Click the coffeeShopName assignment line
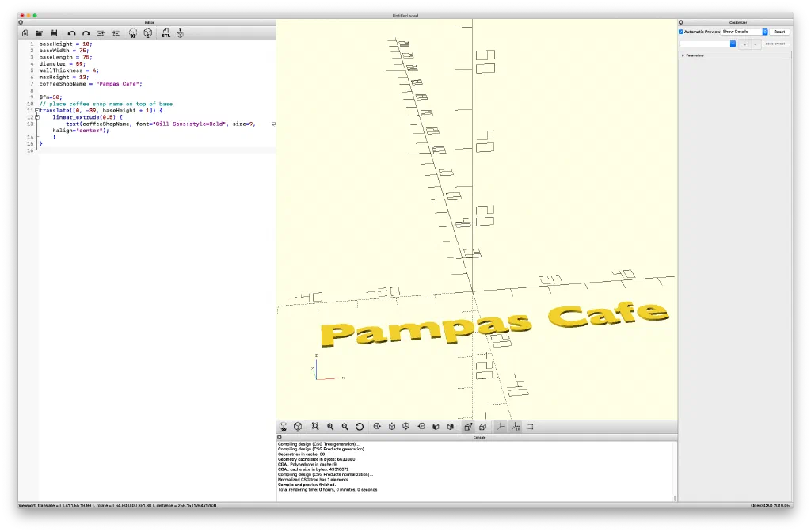 90,84
